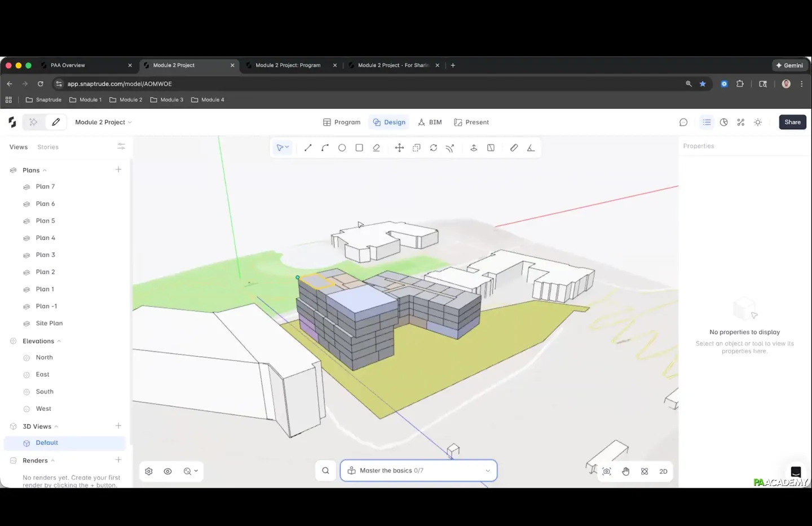
Task: Open the Stories tab
Action: tap(48, 147)
